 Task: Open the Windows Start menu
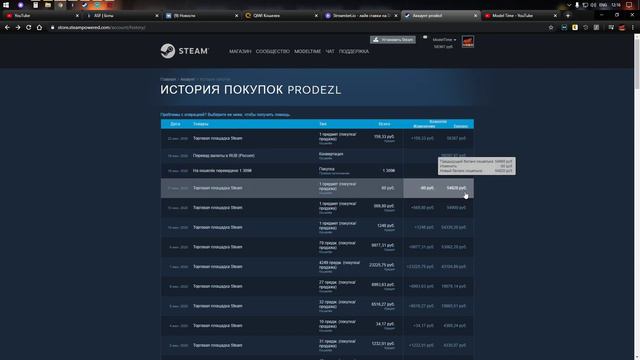tap(6, 5)
